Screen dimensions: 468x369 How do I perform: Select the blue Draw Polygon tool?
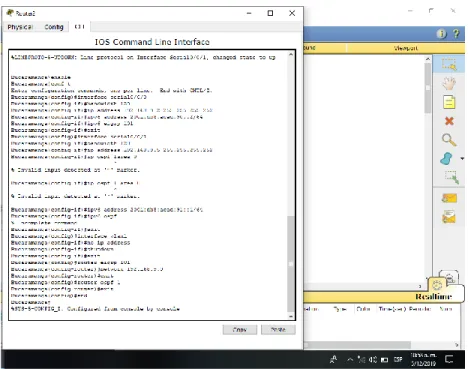click(x=446, y=159)
